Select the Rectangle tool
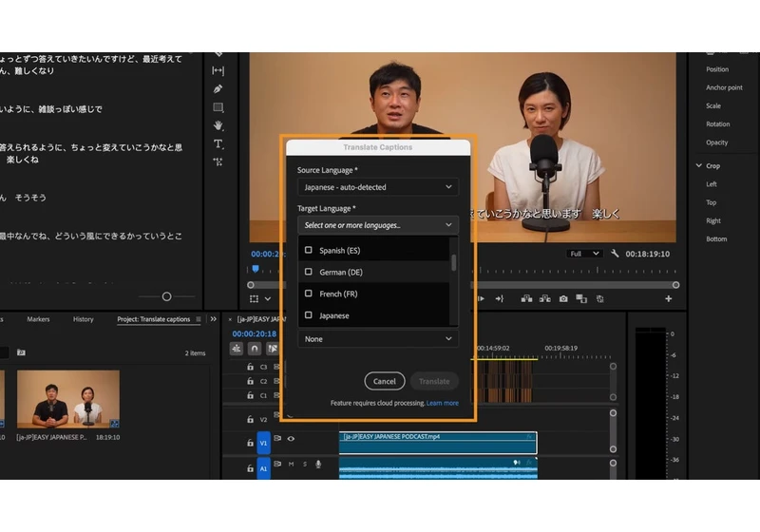 [x=218, y=107]
